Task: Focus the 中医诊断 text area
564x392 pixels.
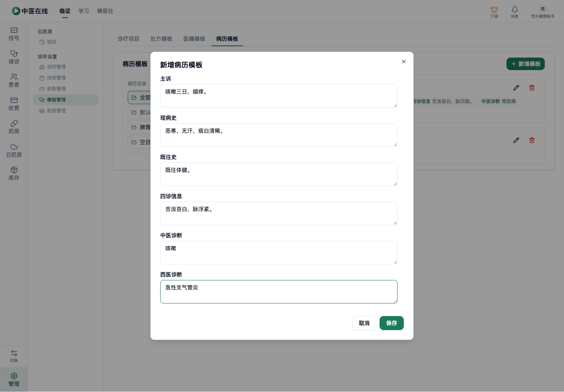Action: pyautogui.click(x=279, y=253)
